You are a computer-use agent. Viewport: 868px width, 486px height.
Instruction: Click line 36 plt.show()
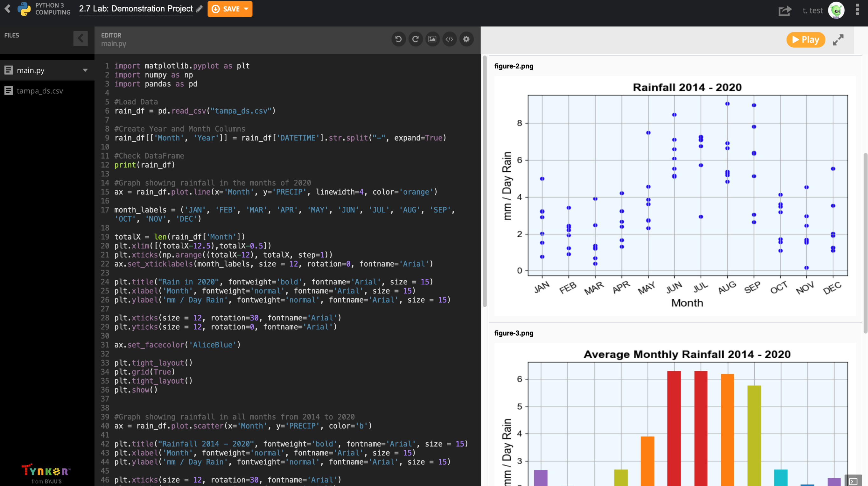click(136, 390)
